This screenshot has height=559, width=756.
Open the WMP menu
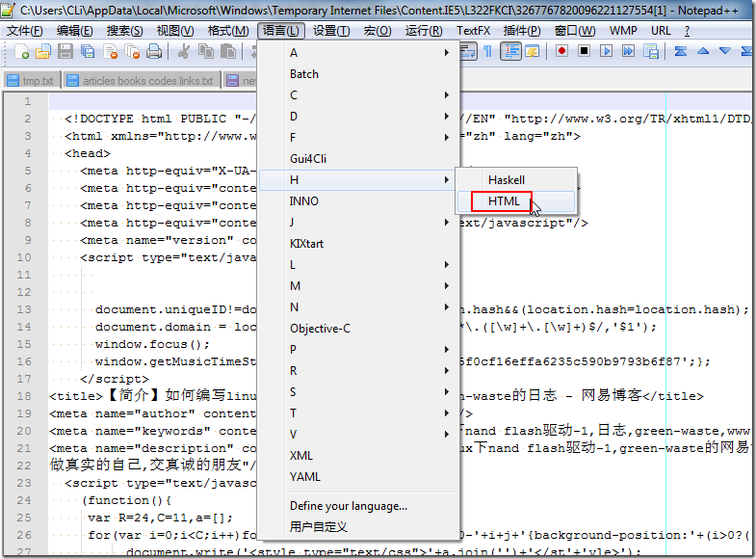click(623, 31)
